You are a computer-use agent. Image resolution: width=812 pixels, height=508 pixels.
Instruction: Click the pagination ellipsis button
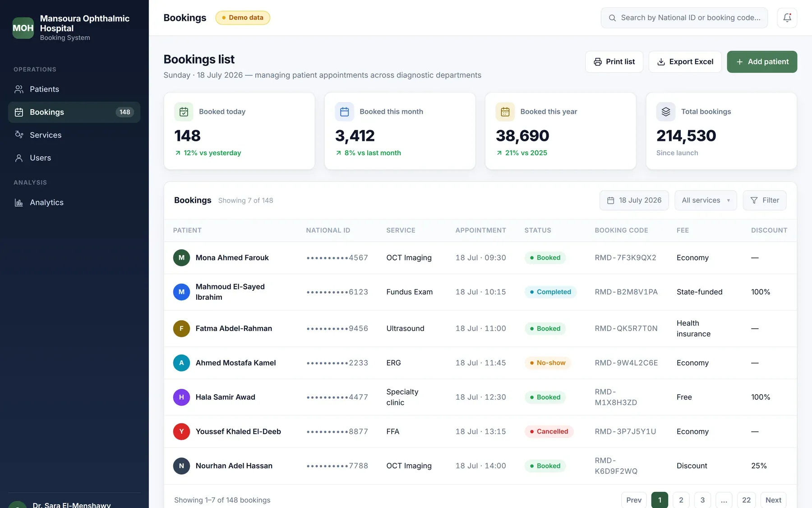click(x=724, y=500)
